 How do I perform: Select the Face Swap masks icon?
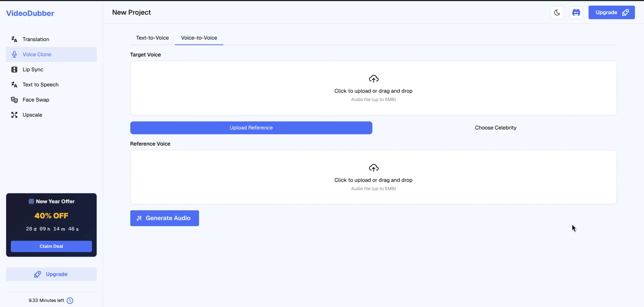(x=14, y=100)
